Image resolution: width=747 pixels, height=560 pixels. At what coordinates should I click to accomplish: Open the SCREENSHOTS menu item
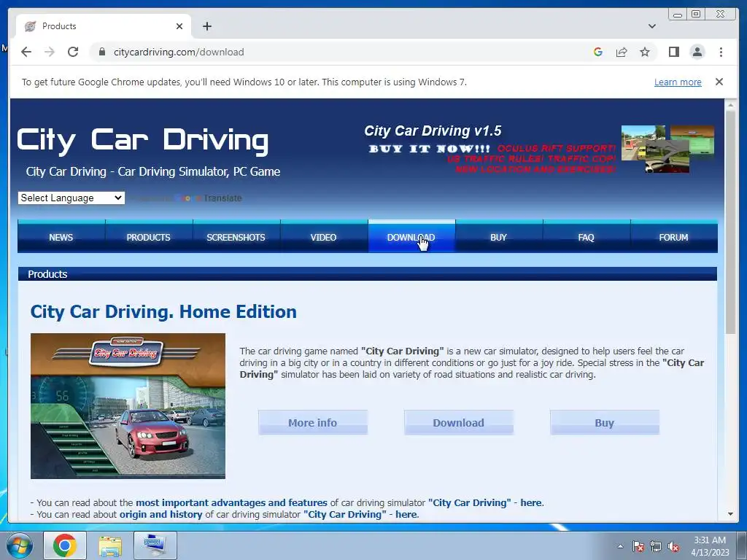[236, 237]
